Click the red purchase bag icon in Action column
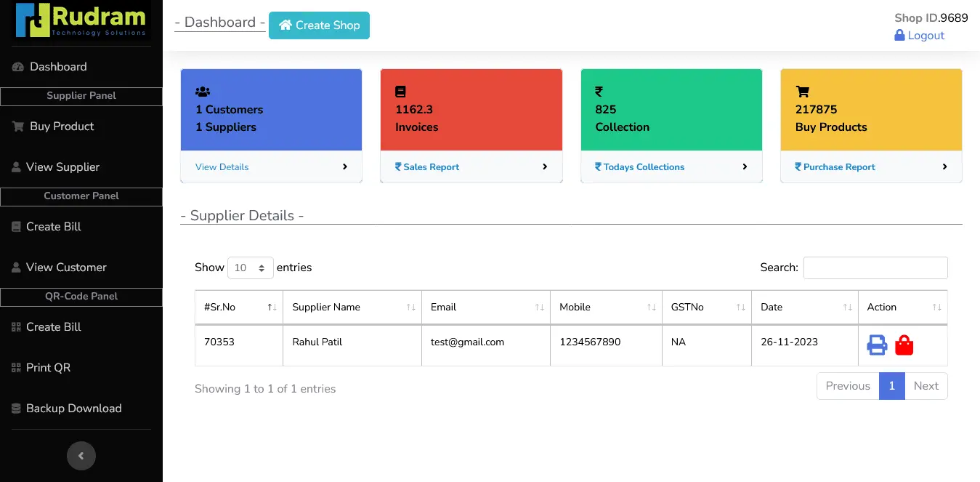The height and width of the screenshot is (482, 980). point(904,345)
